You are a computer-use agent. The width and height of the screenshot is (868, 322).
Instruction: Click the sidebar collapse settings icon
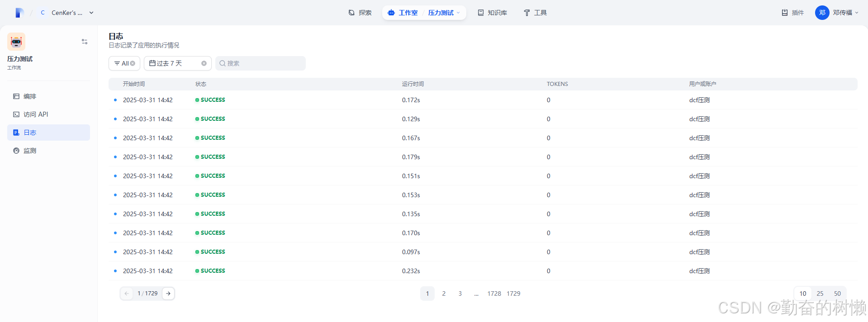[x=85, y=42]
